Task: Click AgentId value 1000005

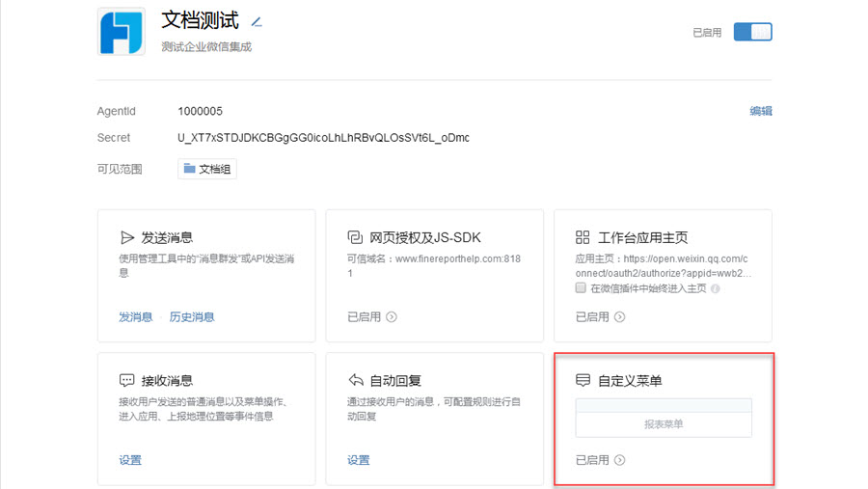Action: point(200,111)
